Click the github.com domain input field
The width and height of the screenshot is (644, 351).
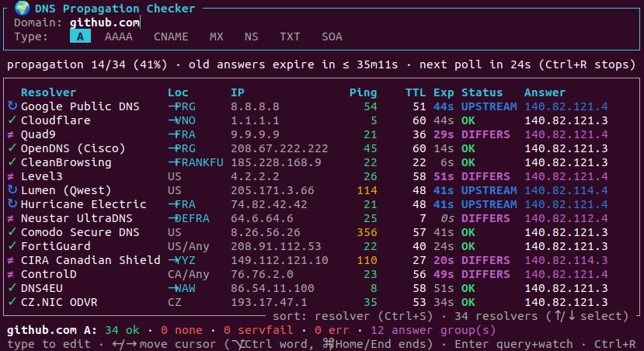(105, 23)
